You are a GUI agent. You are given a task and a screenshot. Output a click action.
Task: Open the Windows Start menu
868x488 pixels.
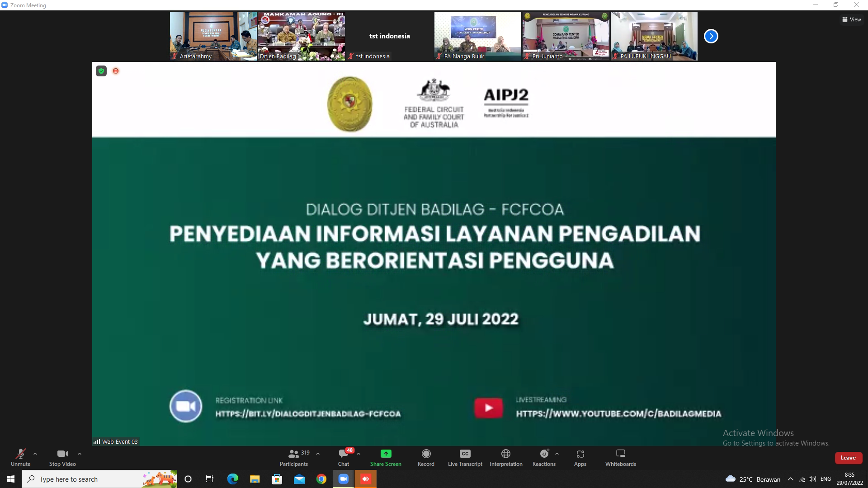click(x=11, y=479)
